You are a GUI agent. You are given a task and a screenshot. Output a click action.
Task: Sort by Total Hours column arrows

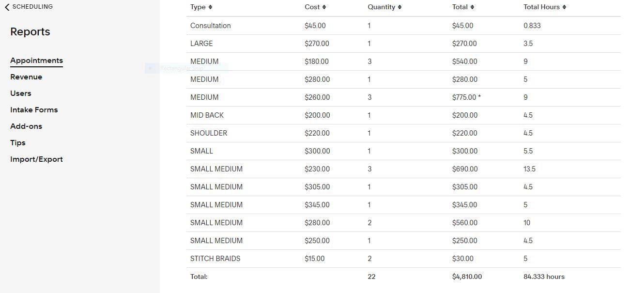[x=564, y=7]
